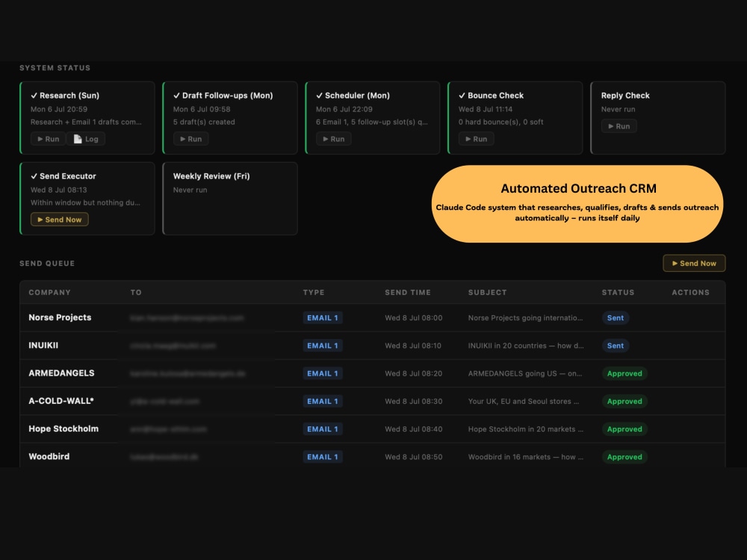Click the Approved status of ARMEDANGELS
The image size is (747, 560).
(624, 373)
